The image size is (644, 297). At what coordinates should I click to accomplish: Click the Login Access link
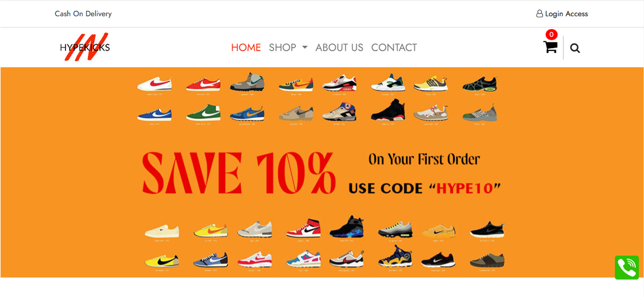click(566, 14)
